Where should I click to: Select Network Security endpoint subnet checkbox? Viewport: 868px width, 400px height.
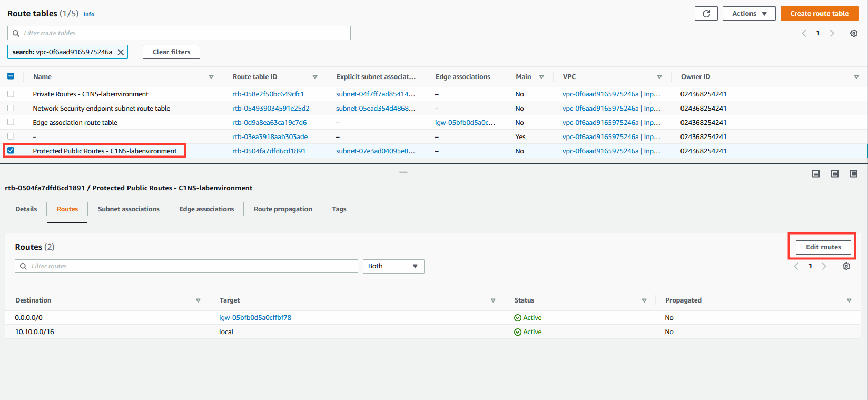(x=11, y=108)
